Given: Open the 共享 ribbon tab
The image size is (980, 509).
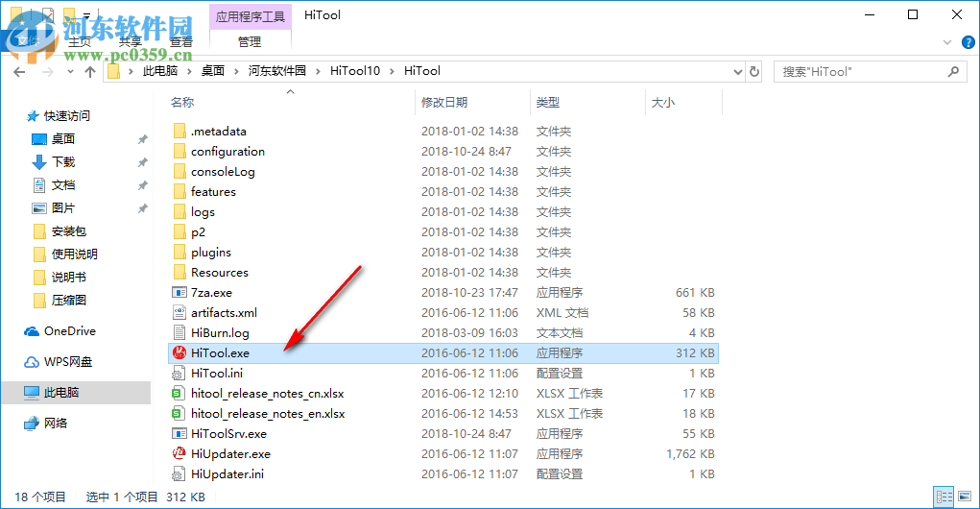Looking at the screenshot, I should pos(130,42).
